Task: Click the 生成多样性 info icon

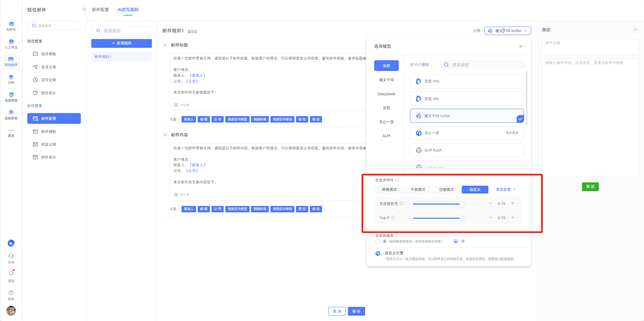Action: tap(397, 180)
